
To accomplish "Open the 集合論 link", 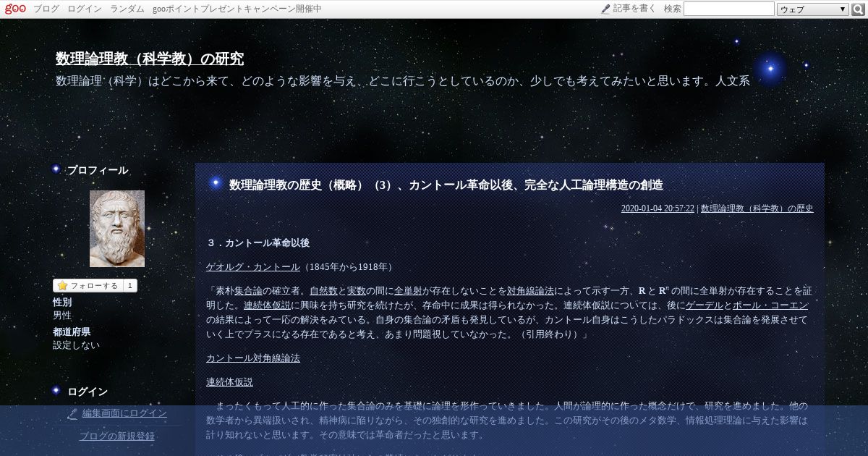I will pyautogui.click(x=248, y=291).
